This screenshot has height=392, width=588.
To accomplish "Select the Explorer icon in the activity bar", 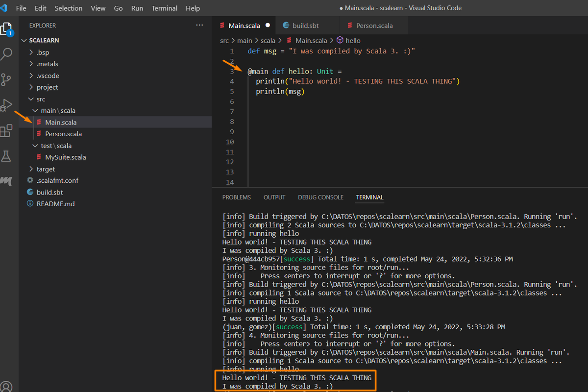I will tap(7, 28).
